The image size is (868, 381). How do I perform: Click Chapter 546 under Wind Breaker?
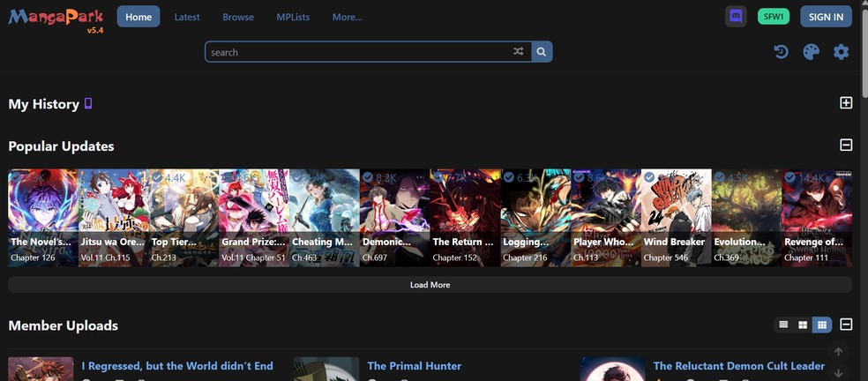pos(666,258)
